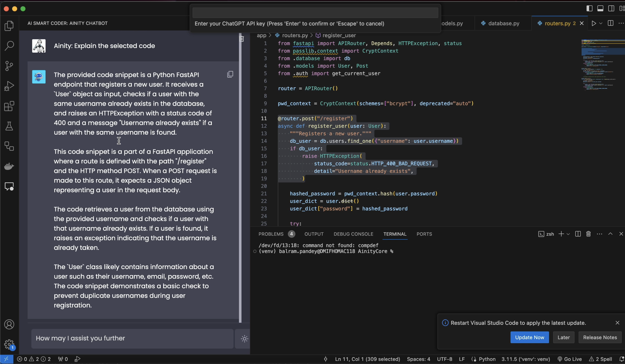Toggle chat theme with the sun icon
The height and width of the screenshot is (364, 625).
(x=244, y=339)
